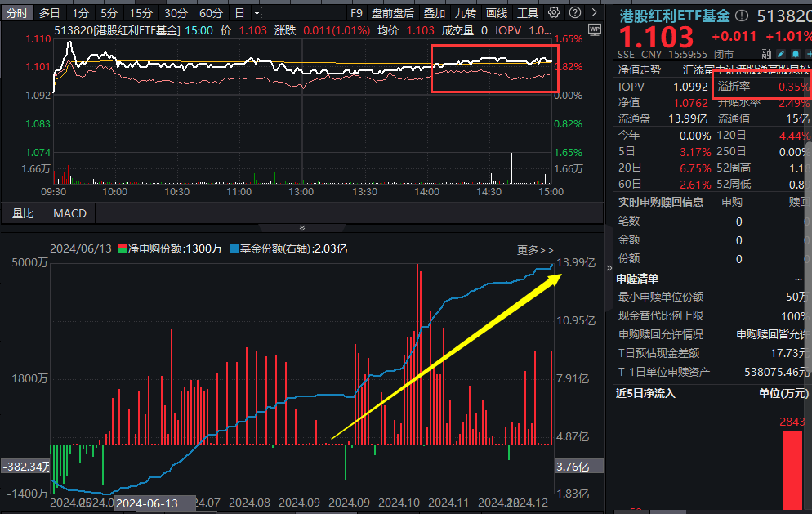Click the 画线 drawing button
Image resolution: width=812 pixels, height=514 pixels.
pyautogui.click(x=497, y=13)
